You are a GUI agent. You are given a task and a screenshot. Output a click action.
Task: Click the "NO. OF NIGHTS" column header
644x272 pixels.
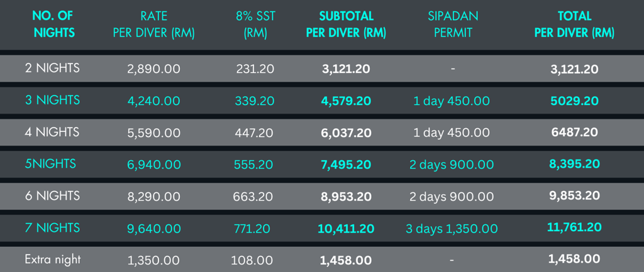52,24
